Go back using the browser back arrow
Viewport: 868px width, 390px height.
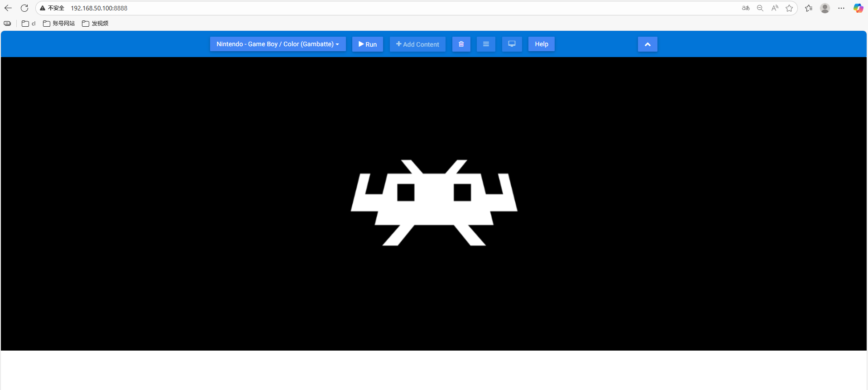point(8,8)
